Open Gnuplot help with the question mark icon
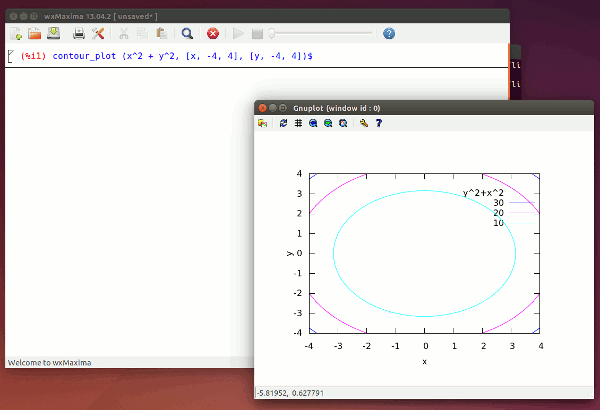Image resolution: width=600 pixels, height=410 pixels. click(378, 123)
